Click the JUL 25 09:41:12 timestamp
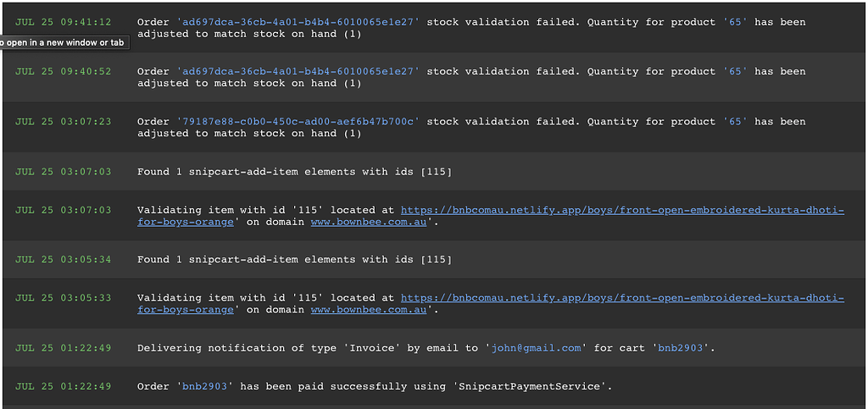 point(63,22)
